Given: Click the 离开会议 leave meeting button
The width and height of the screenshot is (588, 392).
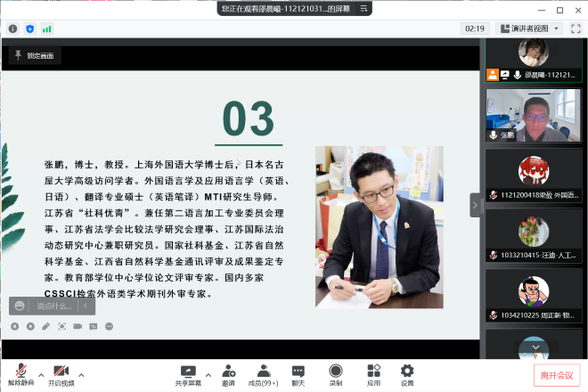Looking at the screenshot, I should pyautogui.click(x=557, y=375).
